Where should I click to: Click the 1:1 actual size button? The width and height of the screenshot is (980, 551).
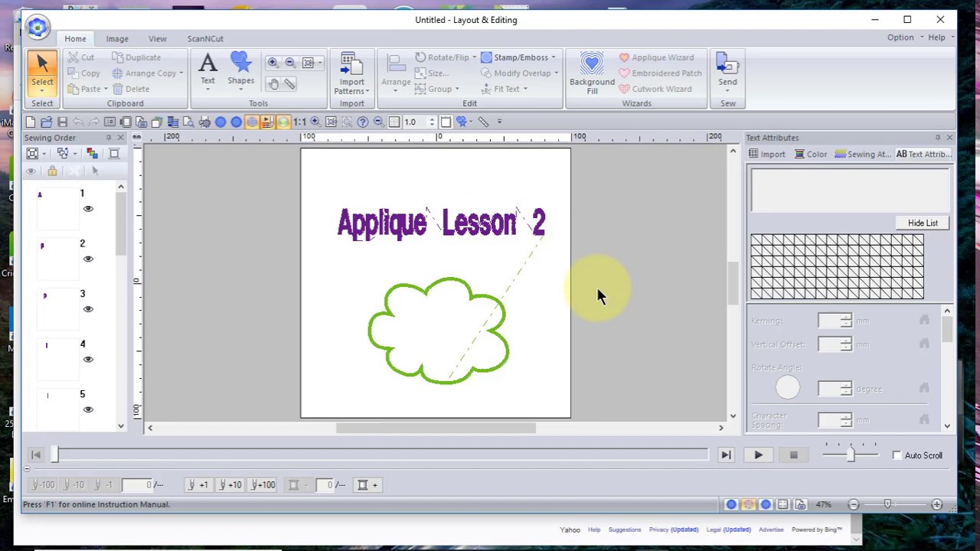point(299,122)
